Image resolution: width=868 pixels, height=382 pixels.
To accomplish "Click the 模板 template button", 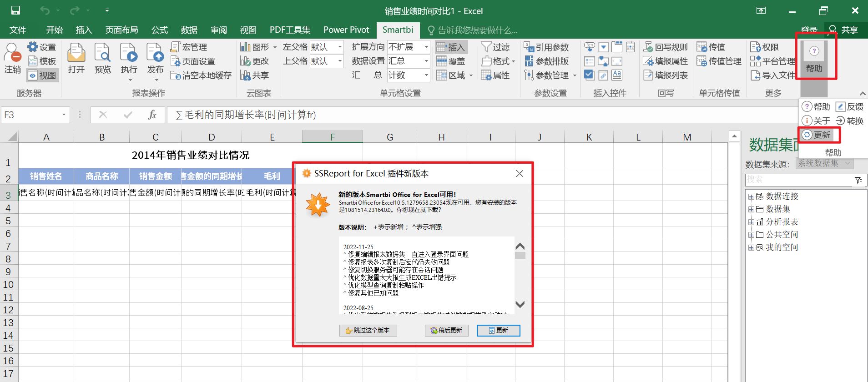I will click(42, 61).
